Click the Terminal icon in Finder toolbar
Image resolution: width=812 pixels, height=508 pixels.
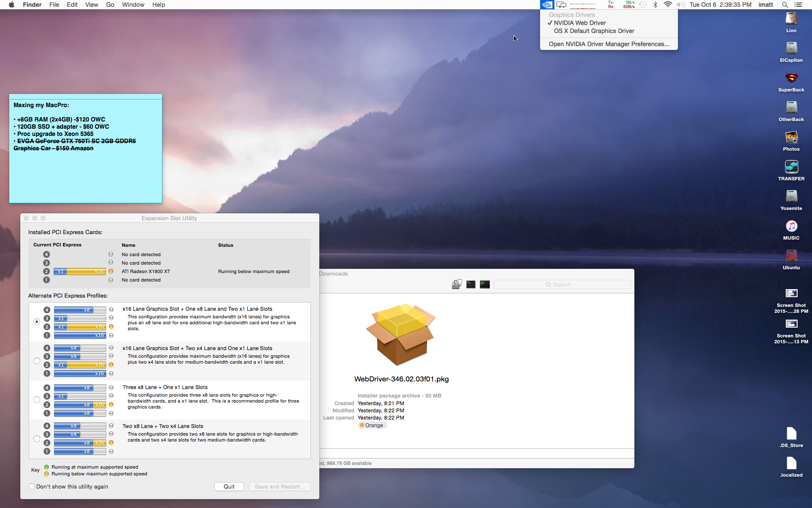tap(471, 284)
